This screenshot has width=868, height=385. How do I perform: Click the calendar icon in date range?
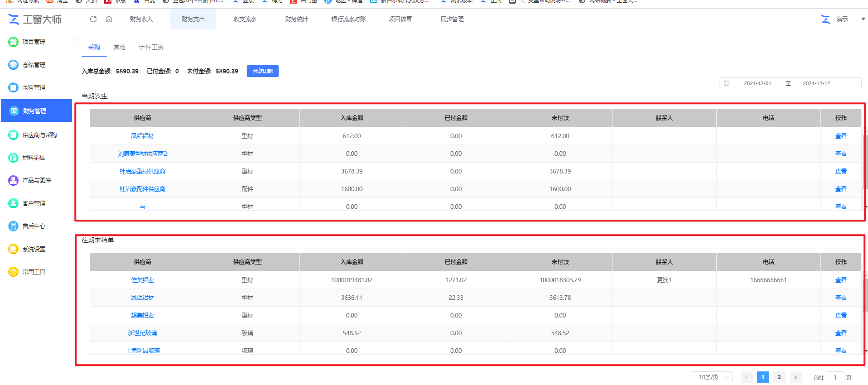click(x=727, y=83)
